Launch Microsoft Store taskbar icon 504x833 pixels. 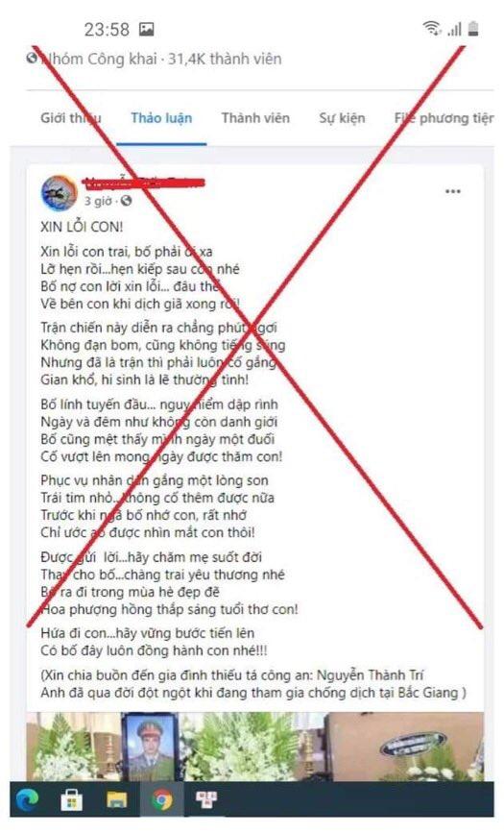[x=72, y=799]
